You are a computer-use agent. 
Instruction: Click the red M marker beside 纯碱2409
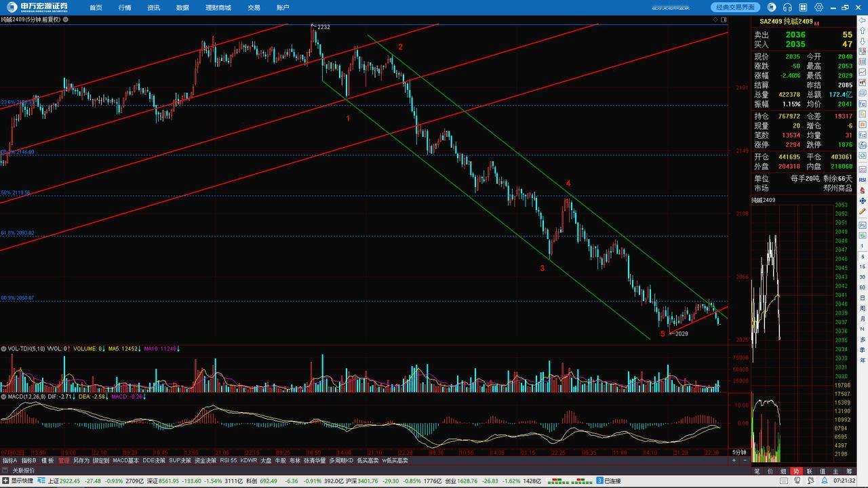(x=816, y=23)
